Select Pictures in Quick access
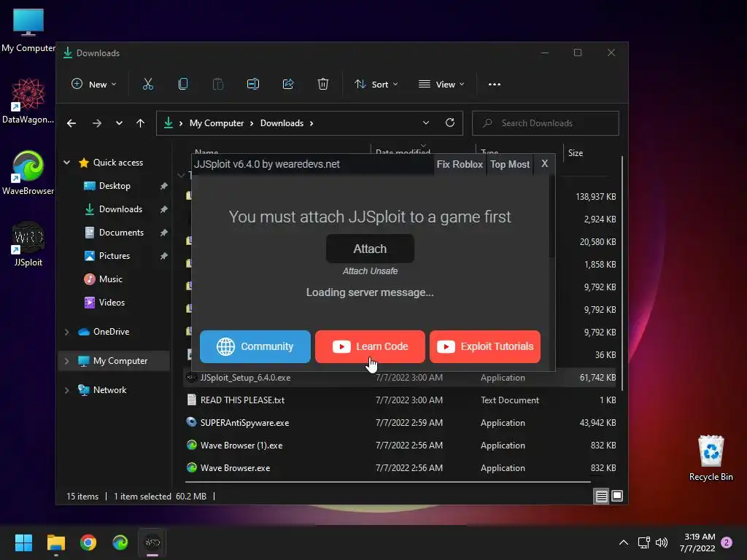 (114, 256)
